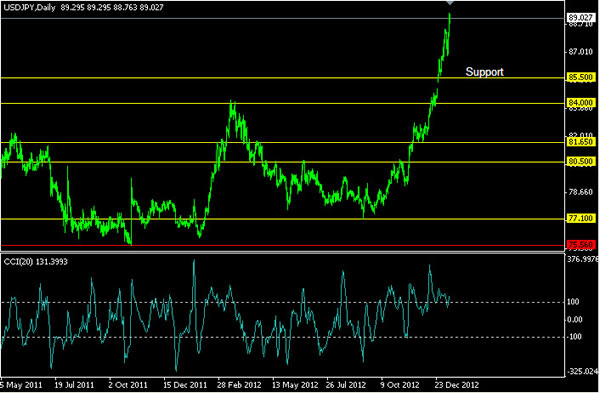Screen dimensions: 600x393
Task: Click the 23 Dec 2012 date label
Action: click(x=457, y=385)
